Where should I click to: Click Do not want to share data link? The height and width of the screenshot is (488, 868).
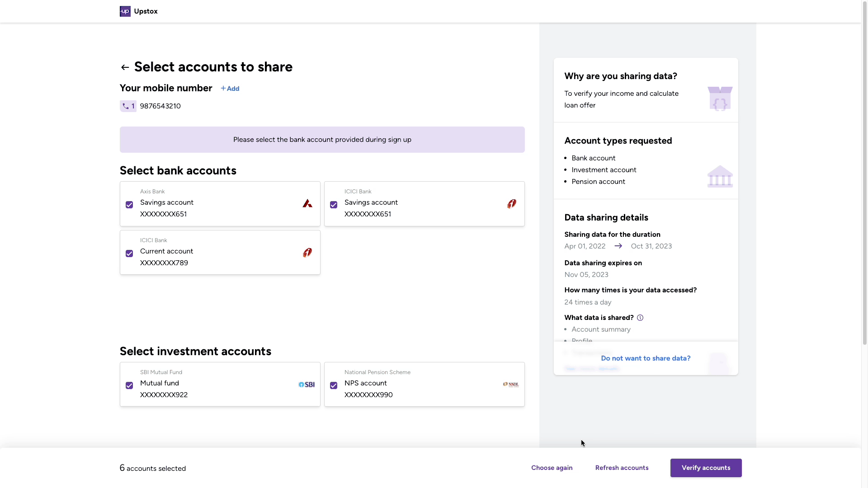point(646,358)
